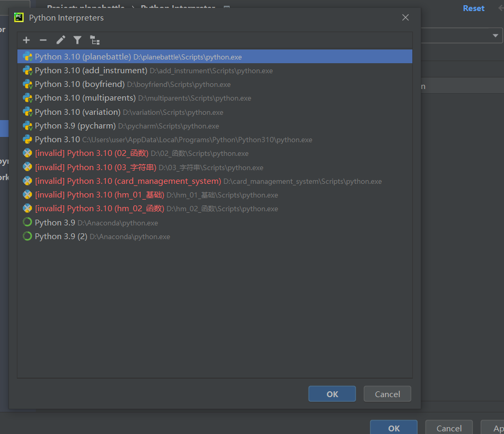
Task: Edit the interpreter with pencil icon
Action: click(x=61, y=40)
